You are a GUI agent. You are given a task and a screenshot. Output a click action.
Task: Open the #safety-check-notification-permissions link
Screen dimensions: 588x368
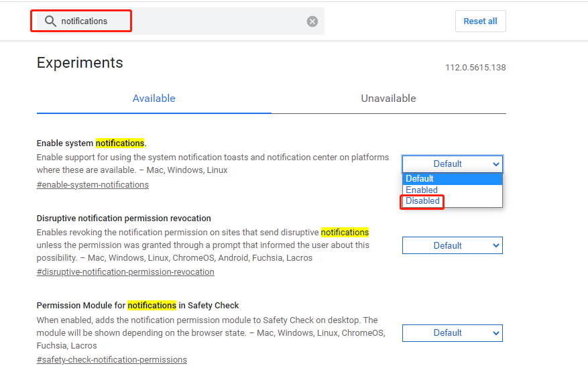pyautogui.click(x=111, y=360)
